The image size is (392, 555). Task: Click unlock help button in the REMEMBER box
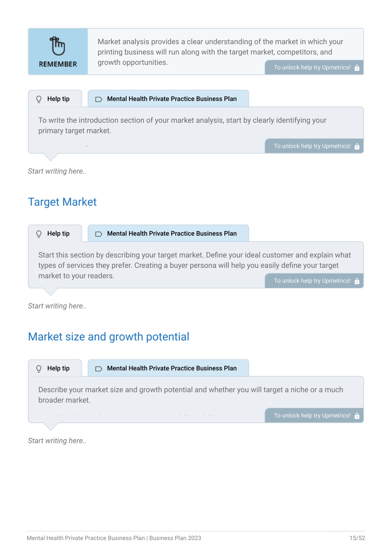314,67
